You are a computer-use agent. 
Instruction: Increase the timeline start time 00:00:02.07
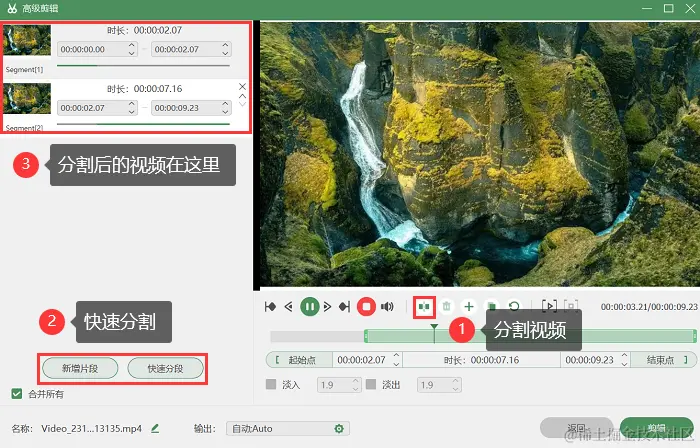pyautogui.click(x=396, y=356)
